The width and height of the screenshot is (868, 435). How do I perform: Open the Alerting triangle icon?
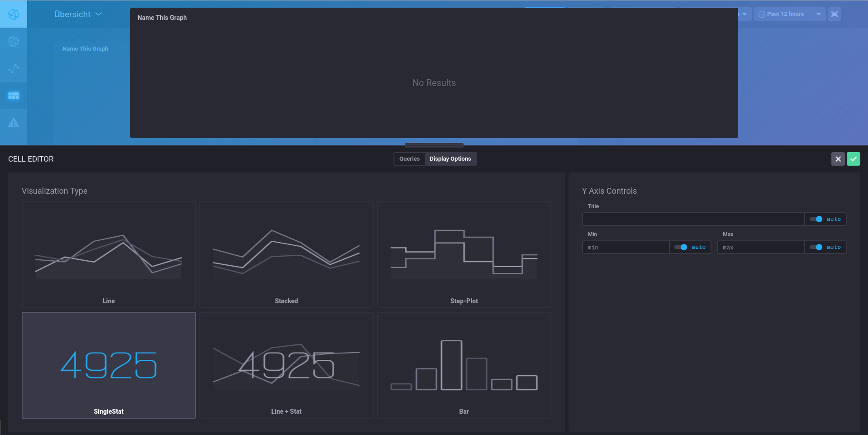(13, 123)
